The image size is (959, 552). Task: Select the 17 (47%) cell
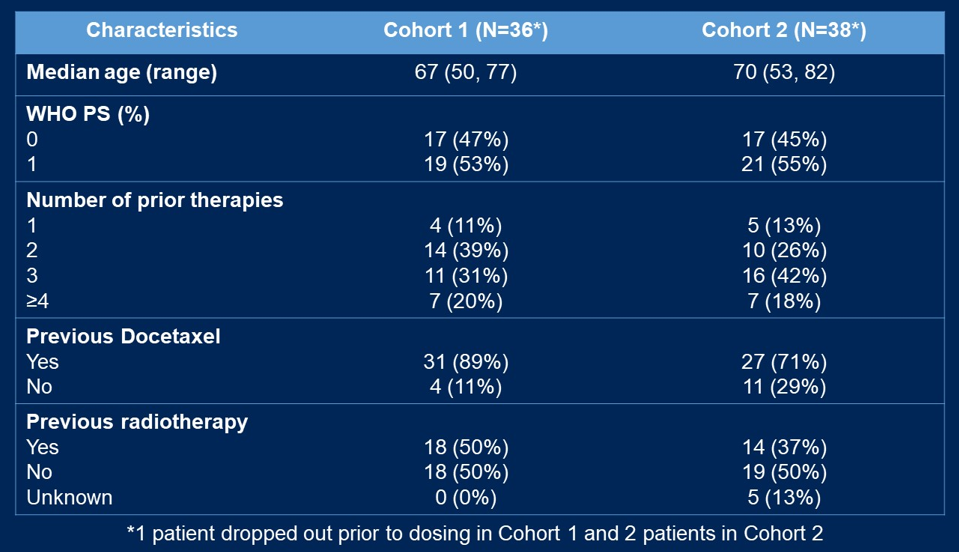[465, 140]
